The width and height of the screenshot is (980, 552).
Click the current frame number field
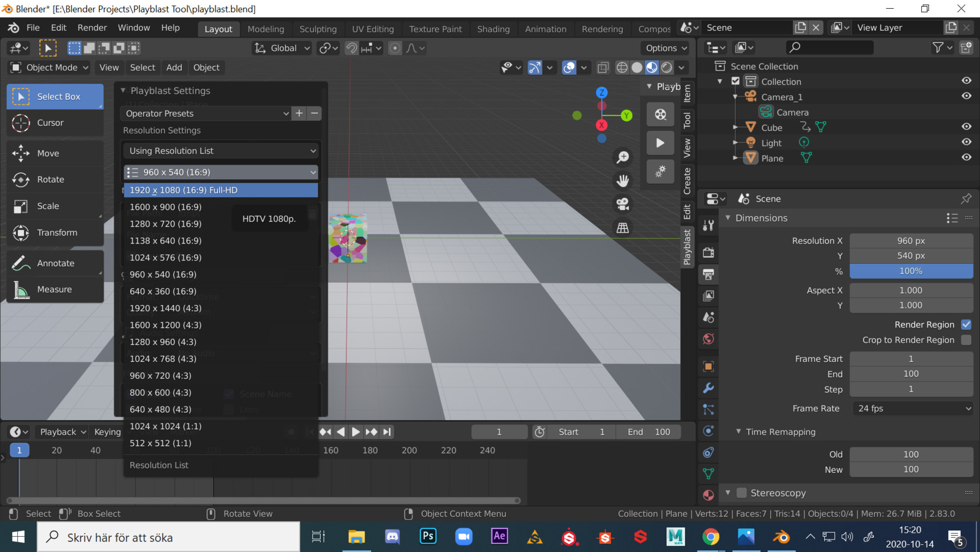[x=499, y=432]
